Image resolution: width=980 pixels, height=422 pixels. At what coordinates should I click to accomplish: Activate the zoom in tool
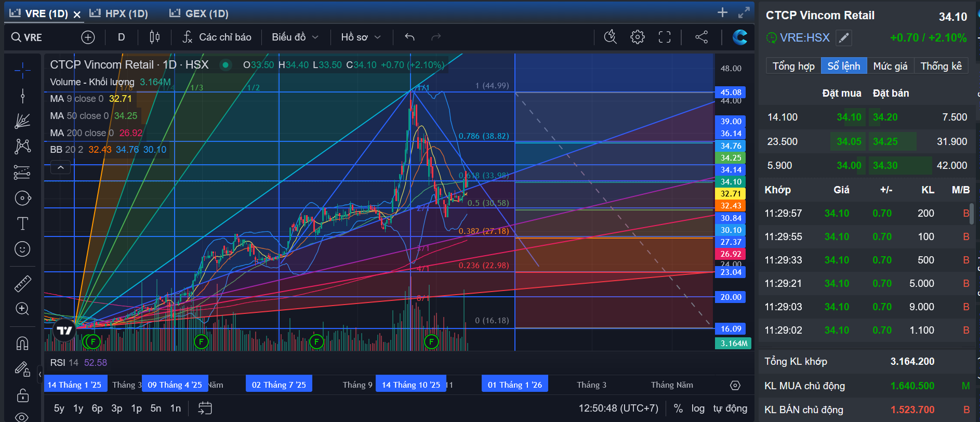[22, 309]
